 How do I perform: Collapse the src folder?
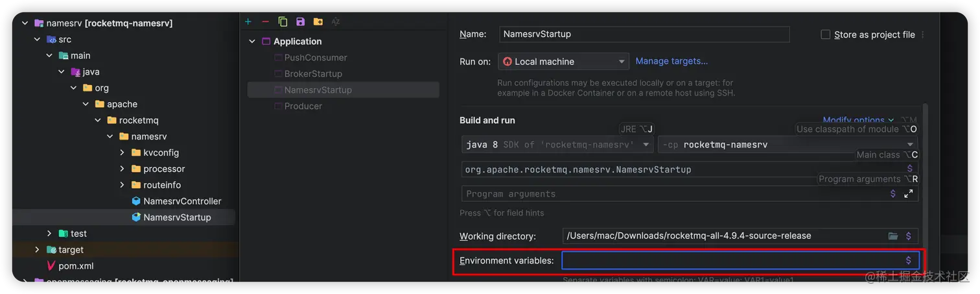37,40
